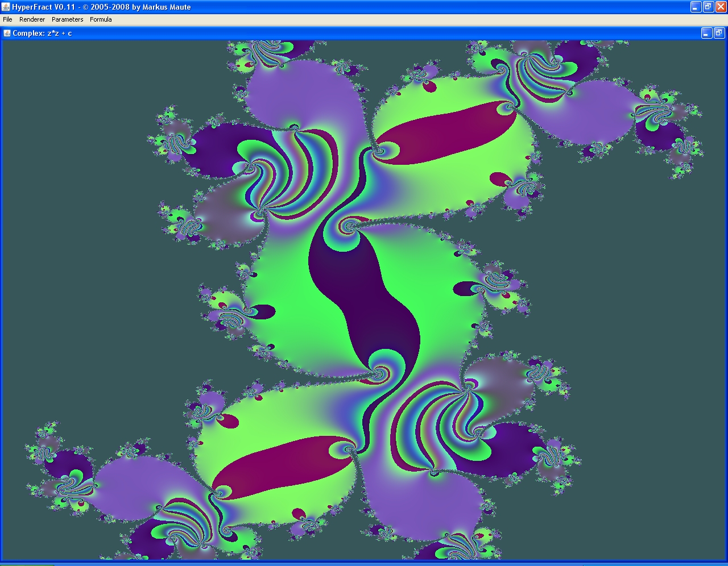Viewport: 728px width, 566px height.
Task: Open the Formula menu
Action: (x=101, y=19)
